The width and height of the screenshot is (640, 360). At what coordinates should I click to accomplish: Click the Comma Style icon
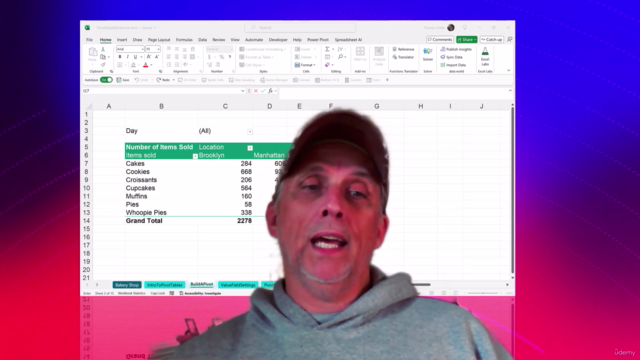(230, 57)
